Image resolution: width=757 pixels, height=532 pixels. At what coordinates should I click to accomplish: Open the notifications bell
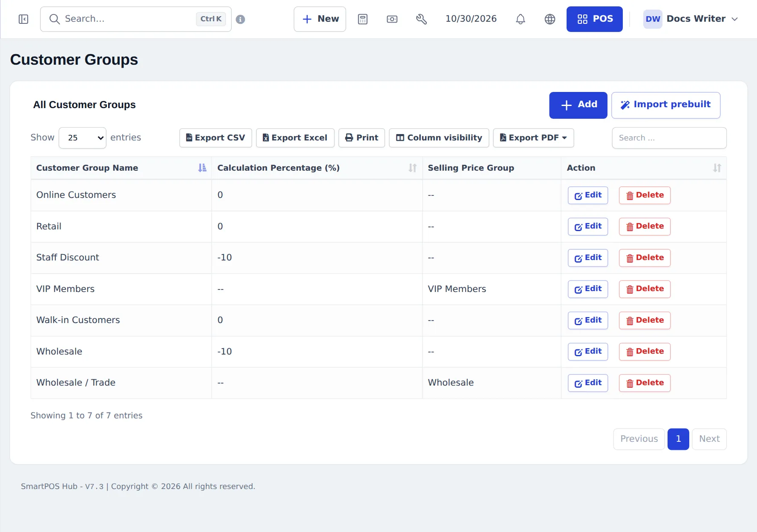coord(520,19)
